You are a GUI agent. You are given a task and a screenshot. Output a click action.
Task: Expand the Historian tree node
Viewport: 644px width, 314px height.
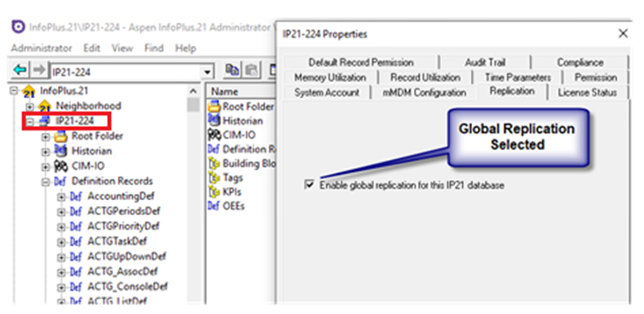pyautogui.click(x=45, y=151)
